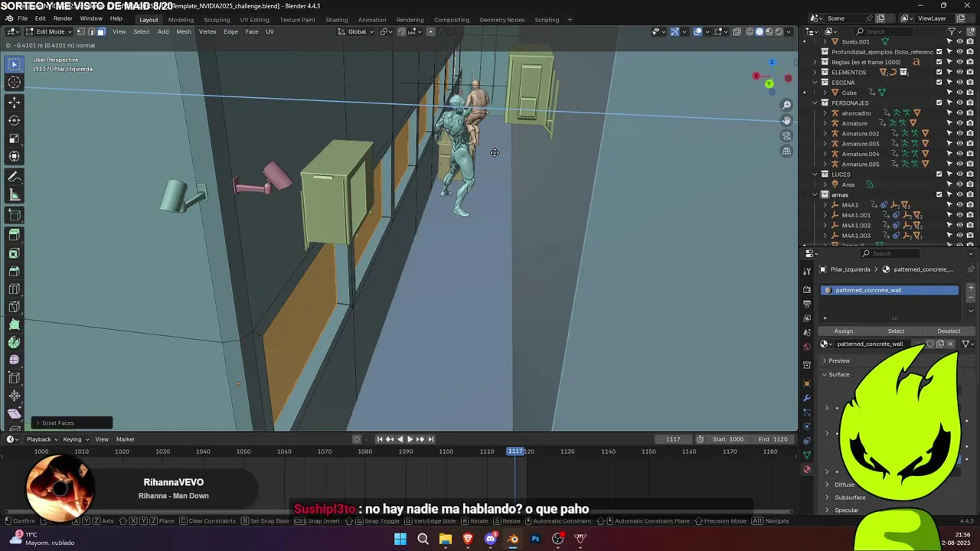The width and height of the screenshot is (980, 551).
Task: Open the Keying dropdown in timeline
Action: tap(76, 439)
